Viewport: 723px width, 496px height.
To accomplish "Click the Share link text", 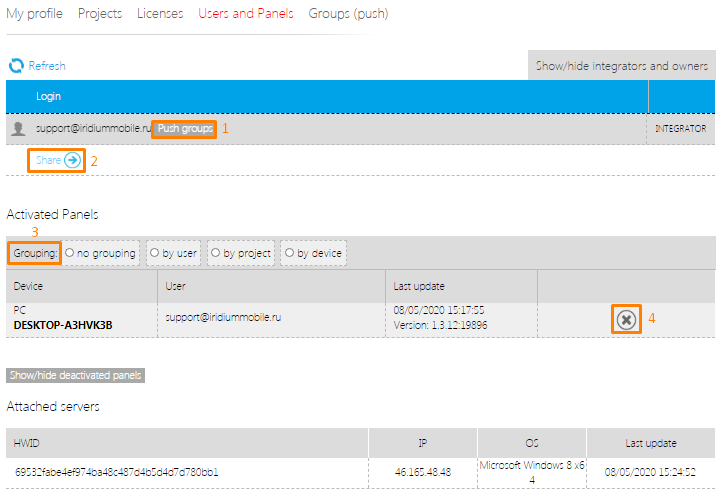I will coord(48,160).
